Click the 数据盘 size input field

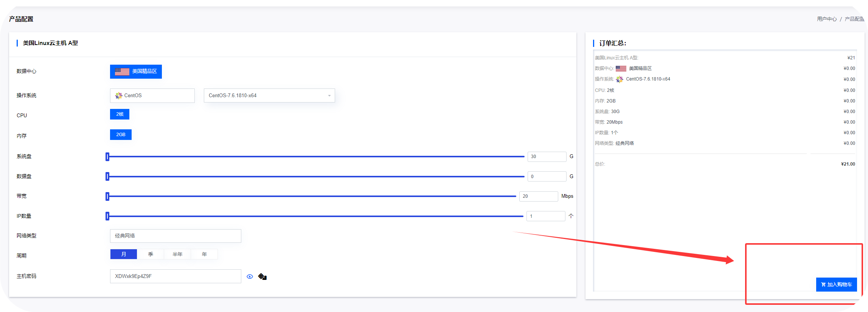tap(547, 177)
